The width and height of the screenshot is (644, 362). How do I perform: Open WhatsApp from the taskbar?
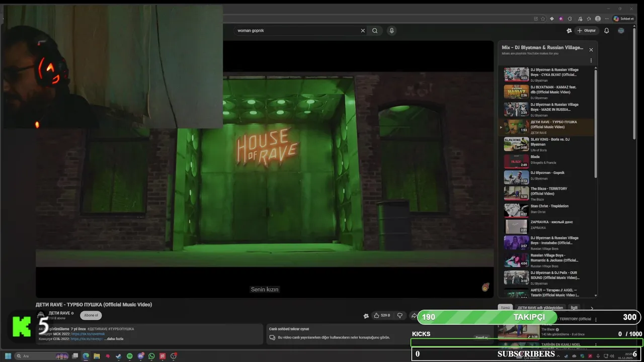point(151,356)
